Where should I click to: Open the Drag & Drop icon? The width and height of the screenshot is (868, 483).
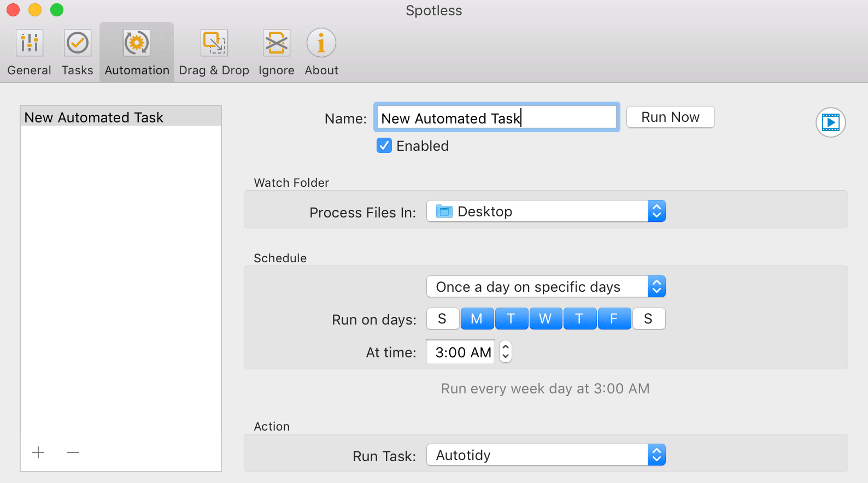[214, 43]
